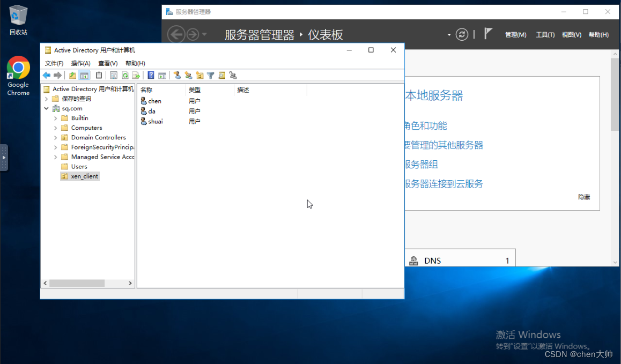Go up one level with folder-up icon
Image resolution: width=621 pixels, height=364 pixels.
[72, 75]
